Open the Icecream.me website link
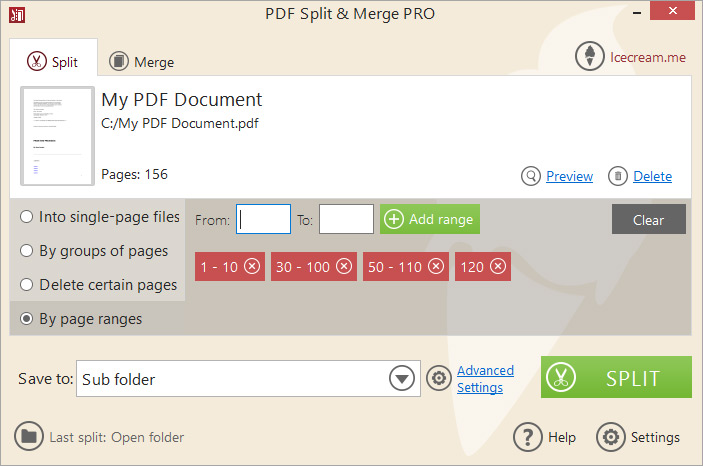 [647, 57]
